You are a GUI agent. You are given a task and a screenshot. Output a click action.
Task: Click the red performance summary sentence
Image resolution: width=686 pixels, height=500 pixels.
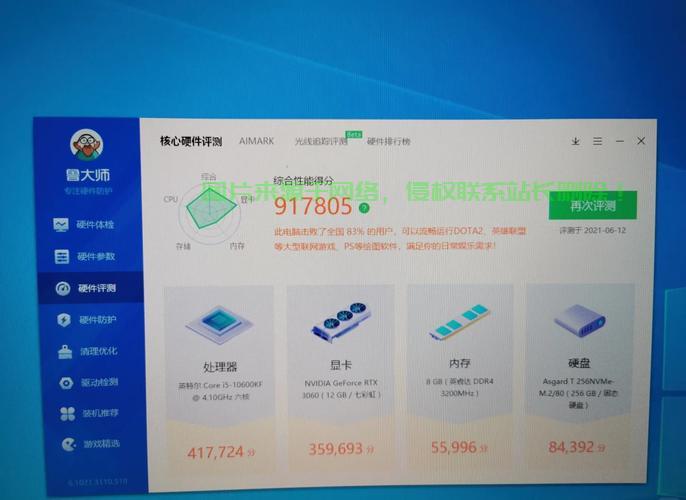400,238
